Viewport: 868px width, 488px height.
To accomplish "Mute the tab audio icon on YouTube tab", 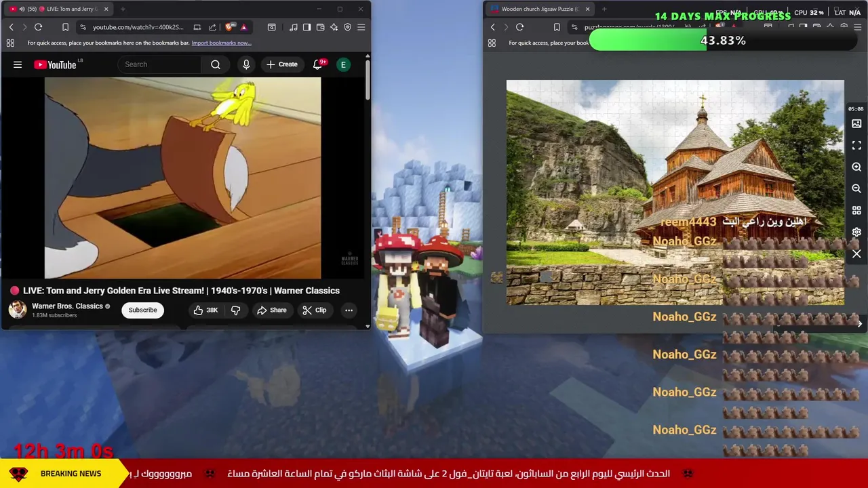I will pyautogui.click(x=22, y=9).
